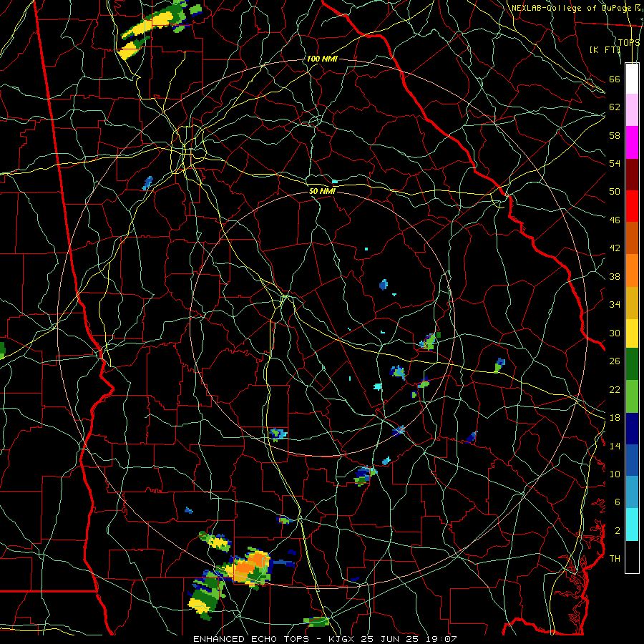Click the "18" scale value
The width and height of the screenshot is (644, 644).
615,418
